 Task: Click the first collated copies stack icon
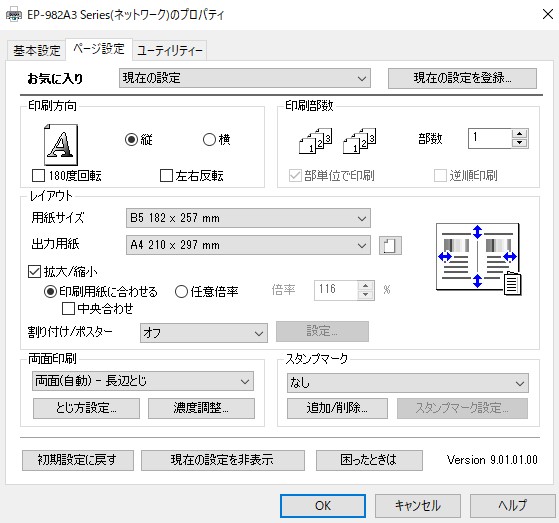point(315,141)
